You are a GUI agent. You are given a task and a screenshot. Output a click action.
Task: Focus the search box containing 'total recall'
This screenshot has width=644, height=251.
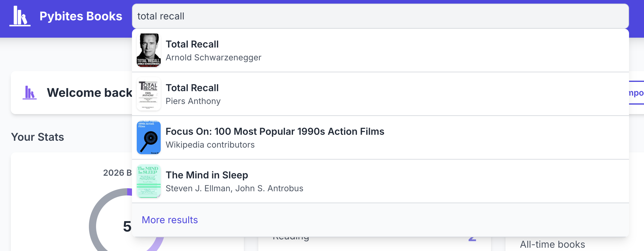pos(380,16)
